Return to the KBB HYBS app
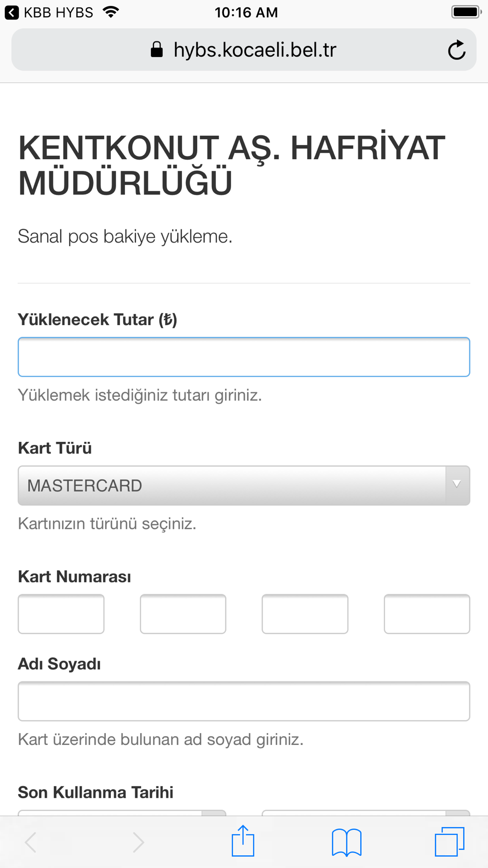 [49, 12]
